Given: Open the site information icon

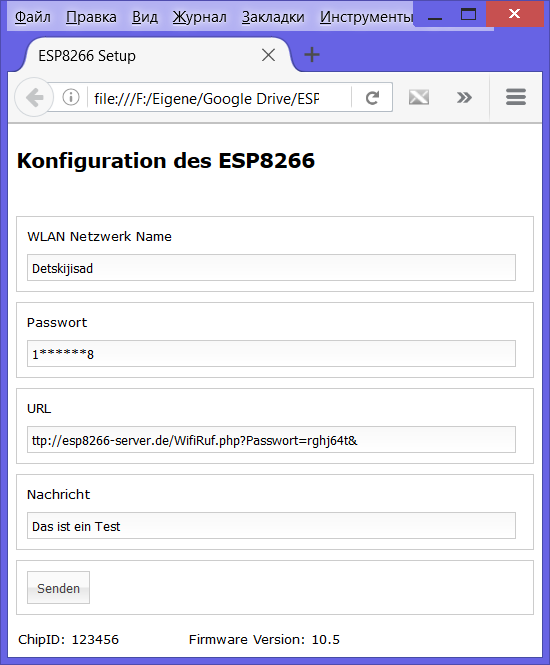Looking at the screenshot, I should [x=71, y=98].
